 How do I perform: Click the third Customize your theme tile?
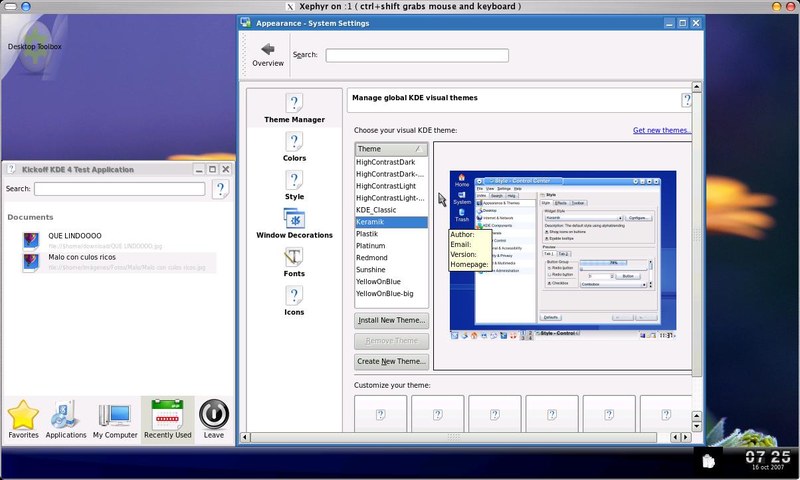[x=495, y=414]
